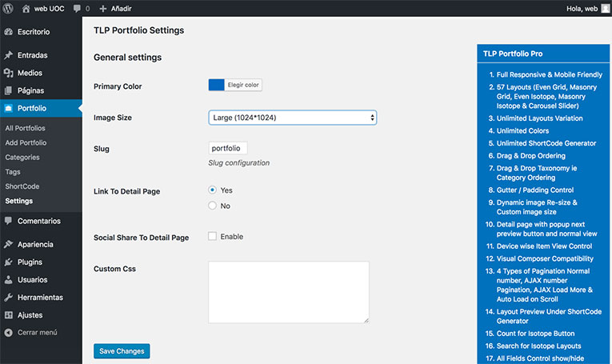Click 'Full Responsive & Mobile Friendly' item
The height and width of the screenshot is (364, 612).
point(549,74)
